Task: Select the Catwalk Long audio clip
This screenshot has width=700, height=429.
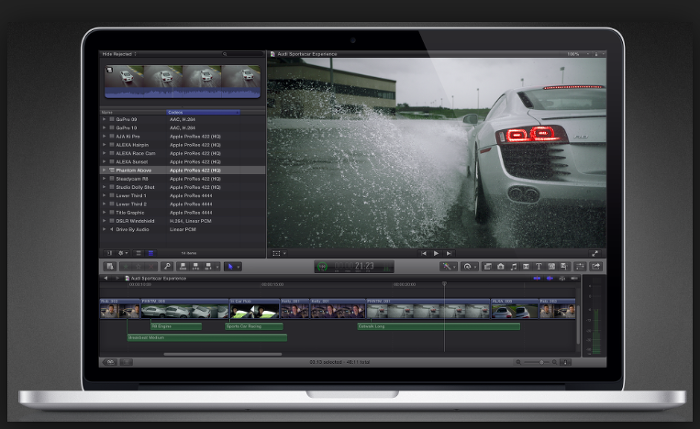Action: pyautogui.click(x=439, y=326)
